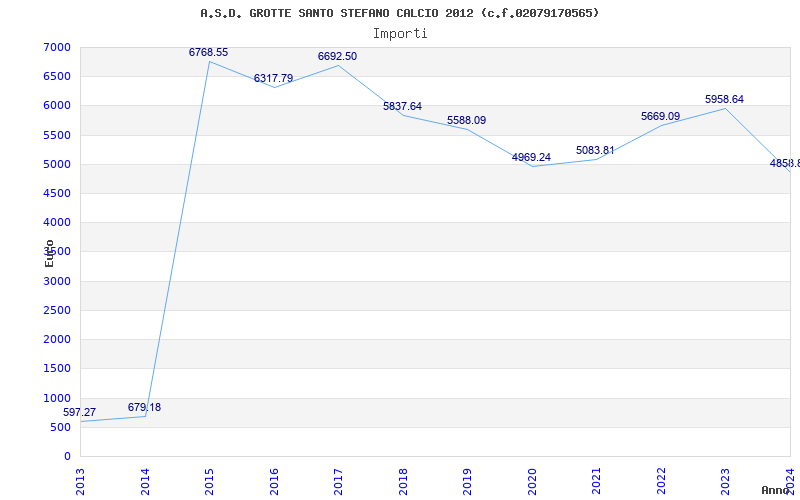Click the x-axis year 2023
Image resolution: width=800 pixels, height=500 pixels.
click(x=726, y=482)
